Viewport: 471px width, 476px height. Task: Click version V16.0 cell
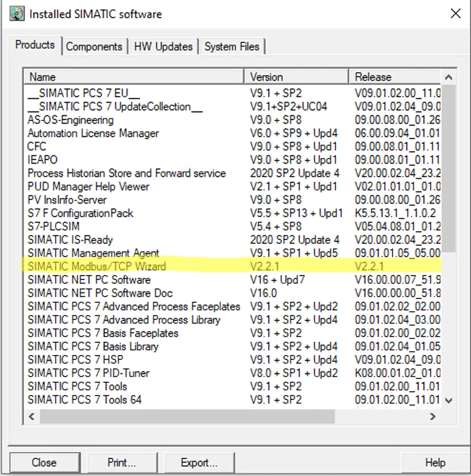(x=263, y=293)
